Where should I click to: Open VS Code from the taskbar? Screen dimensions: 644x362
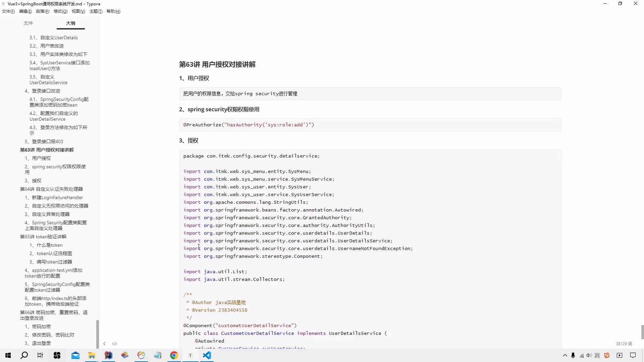pyautogui.click(x=207, y=356)
